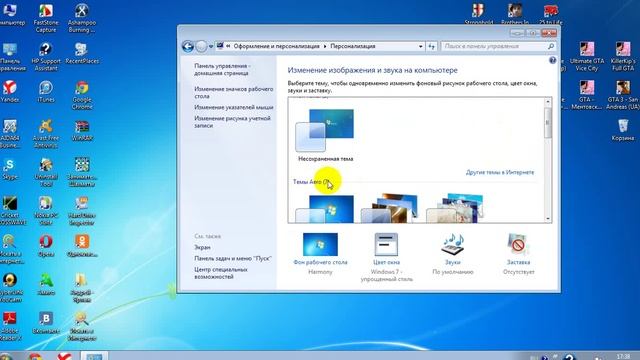The height and width of the screenshot is (360, 640).
Task: Click the taskbar clock showing 17:38
Action: pos(623,357)
